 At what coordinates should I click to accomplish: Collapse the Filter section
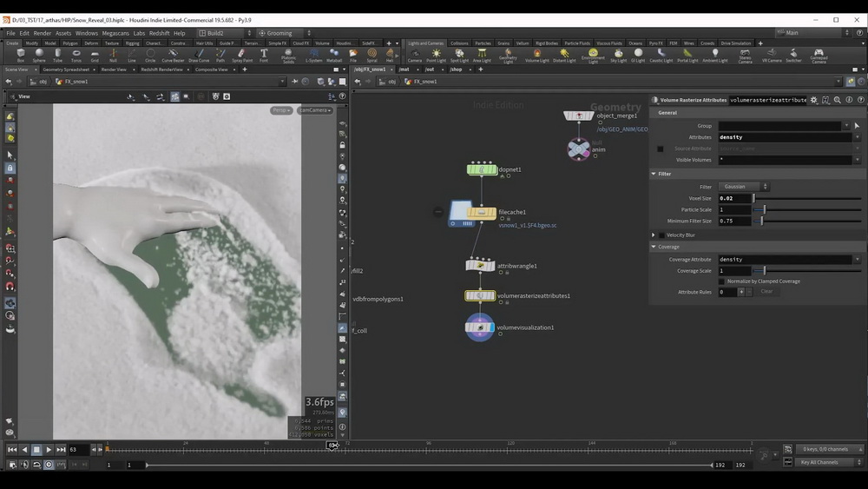(x=654, y=174)
